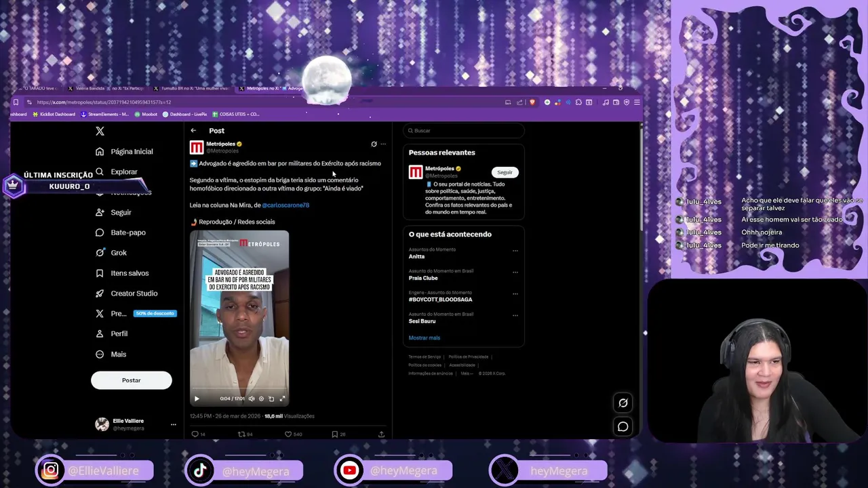The height and width of the screenshot is (488, 868).
Task: Click Seguir to follow Metrópoles
Action: click(505, 172)
